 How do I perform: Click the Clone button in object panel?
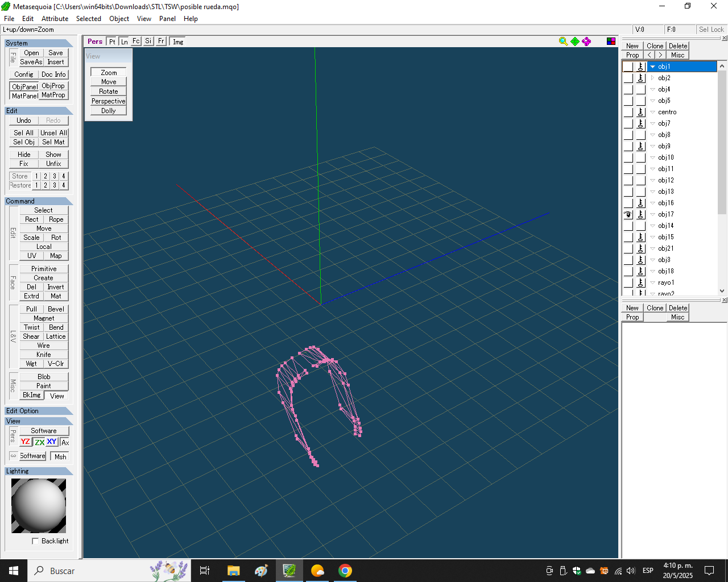point(655,46)
